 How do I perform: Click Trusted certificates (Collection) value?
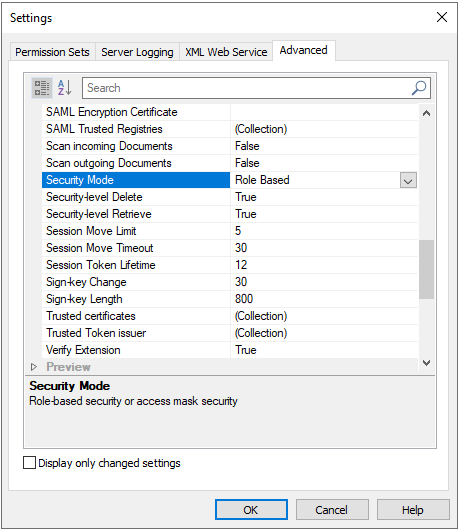(261, 316)
